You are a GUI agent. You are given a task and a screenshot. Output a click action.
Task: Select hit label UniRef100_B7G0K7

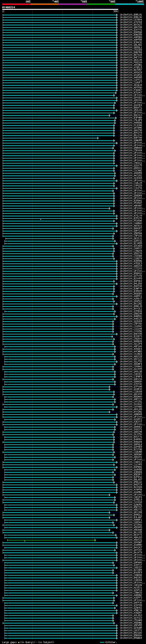[x=131, y=93]
